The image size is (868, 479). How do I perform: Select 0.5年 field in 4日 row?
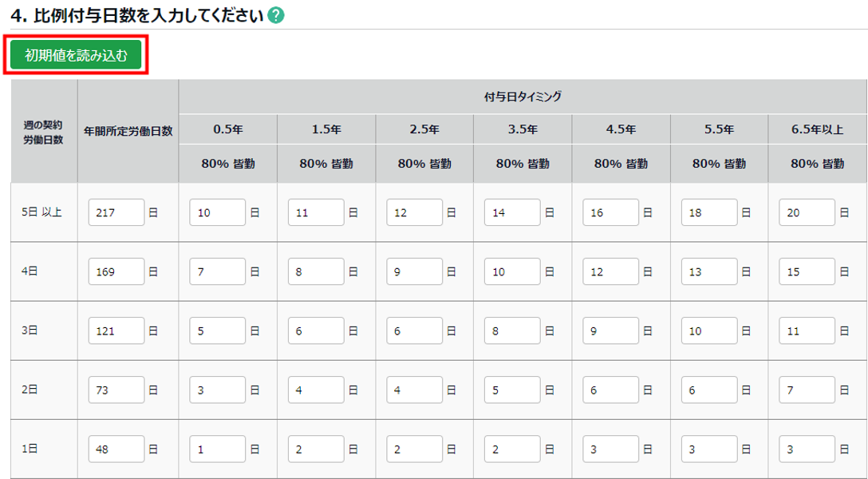pos(218,271)
